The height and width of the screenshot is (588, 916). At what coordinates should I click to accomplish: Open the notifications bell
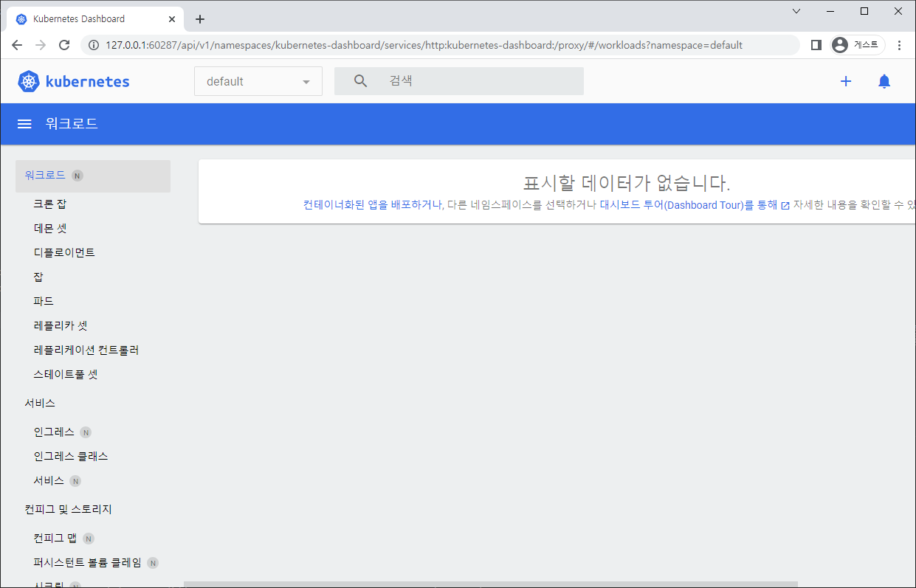(884, 81)
